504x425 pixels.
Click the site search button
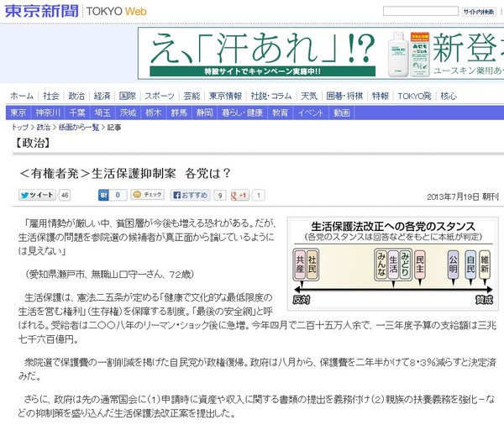click(479, 12)
